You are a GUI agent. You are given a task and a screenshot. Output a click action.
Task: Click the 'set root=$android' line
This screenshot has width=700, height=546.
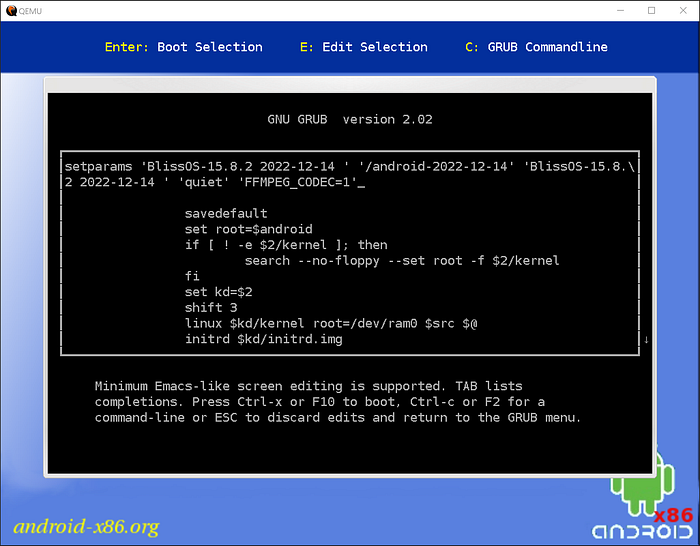[x=249, y=229]
